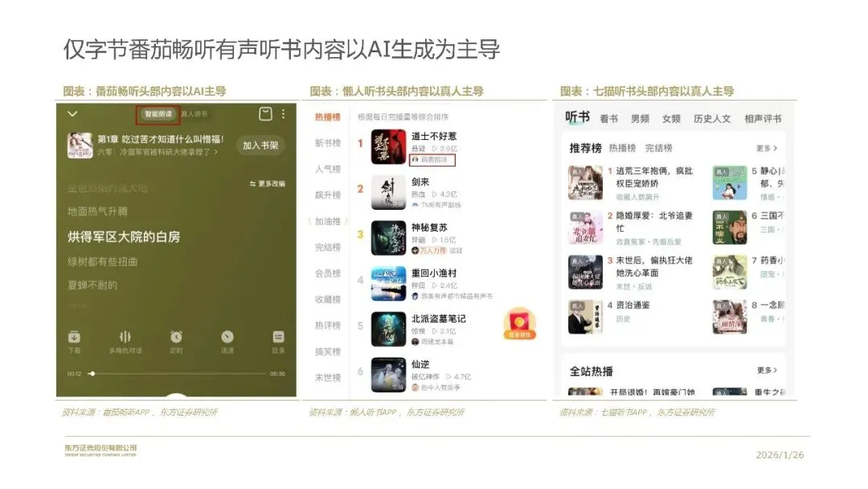Click the audio playback progress slider

[x=176, y=374]
